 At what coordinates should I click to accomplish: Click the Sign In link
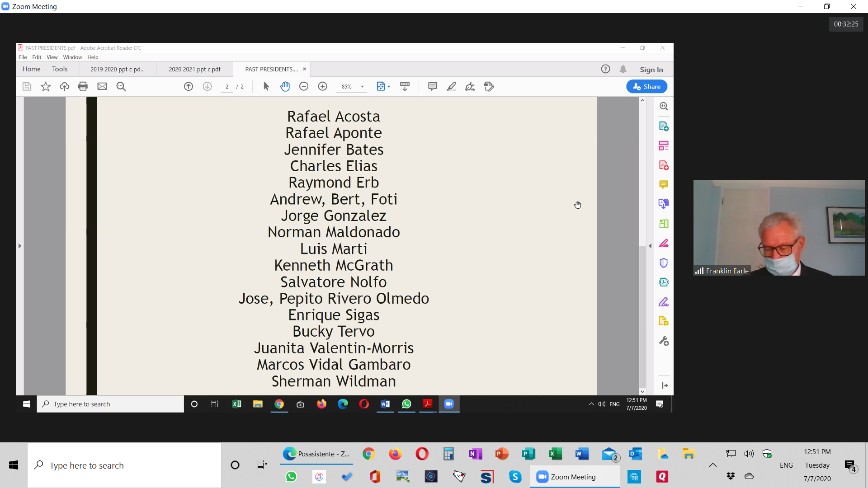[x=651, y=70]
